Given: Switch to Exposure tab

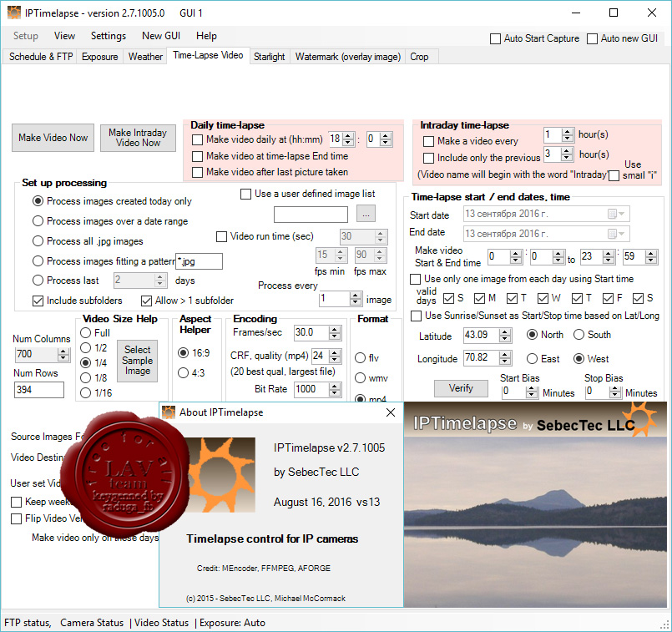Looking at the screenshot, I should point(100,57).
